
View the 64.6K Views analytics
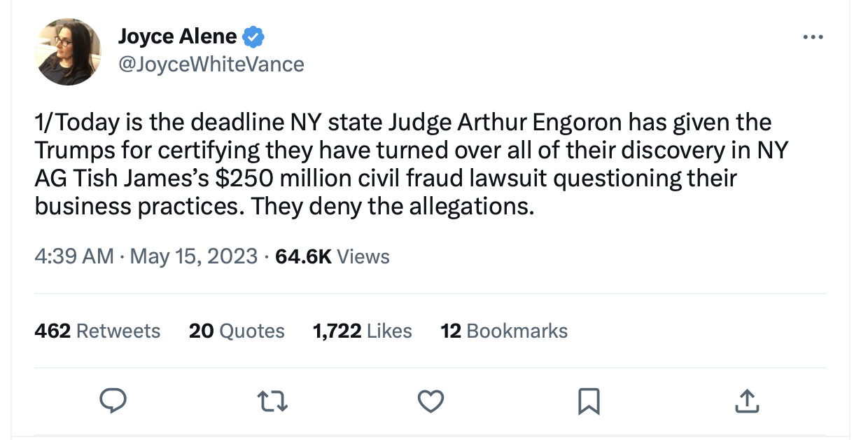pyautogui.click(x=332, y=256)
